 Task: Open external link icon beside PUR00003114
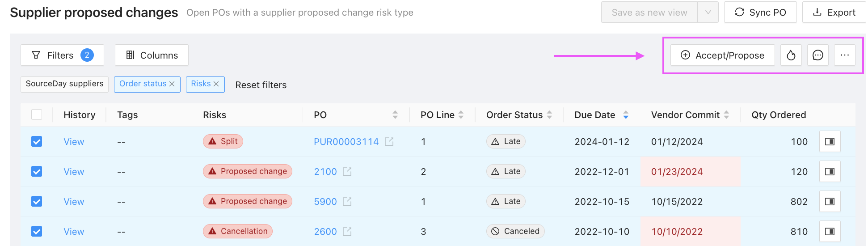(389, 141)
